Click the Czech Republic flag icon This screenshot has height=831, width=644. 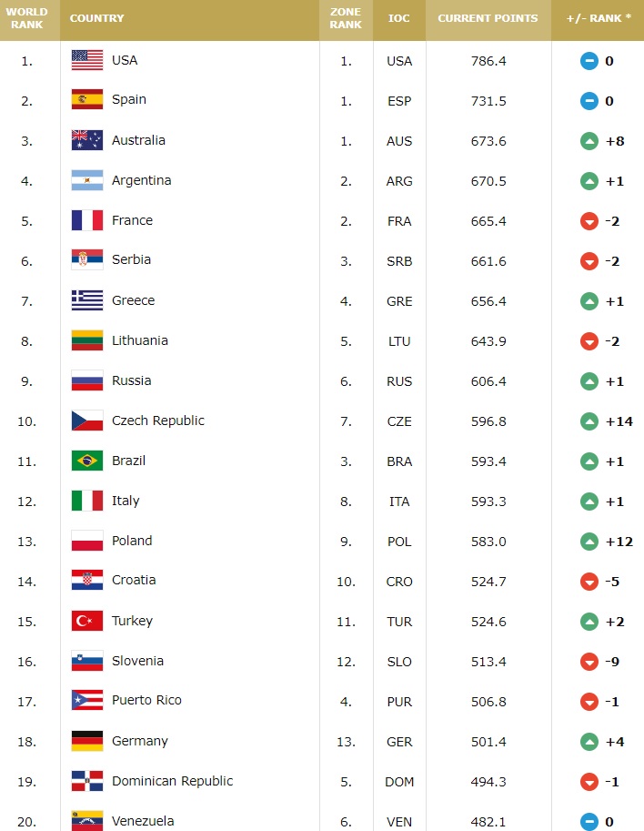[87, 421]
